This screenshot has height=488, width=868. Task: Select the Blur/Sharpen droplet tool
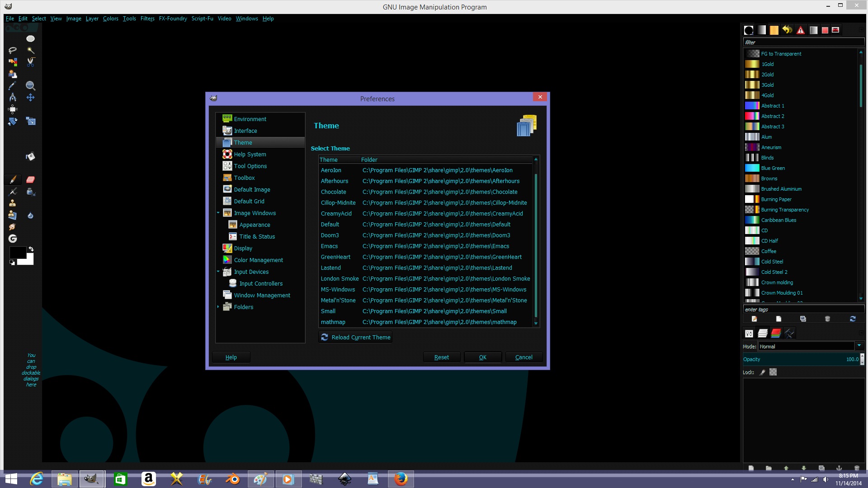coord(30,216)
